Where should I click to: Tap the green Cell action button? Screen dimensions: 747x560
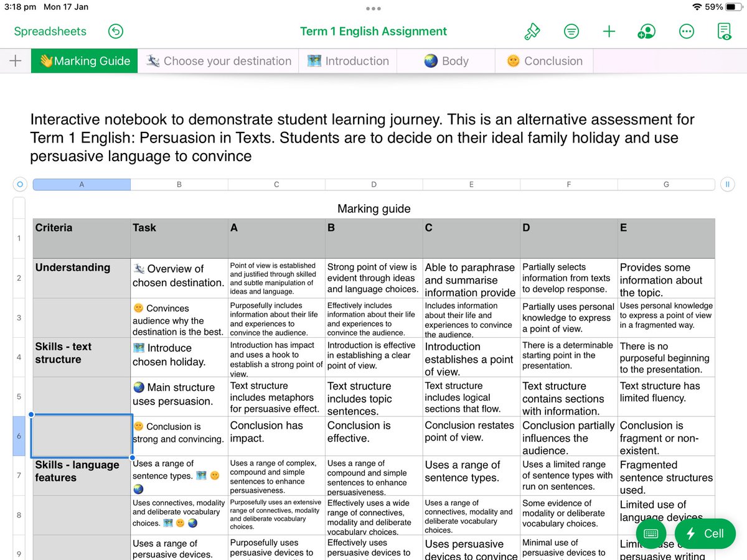705,534
